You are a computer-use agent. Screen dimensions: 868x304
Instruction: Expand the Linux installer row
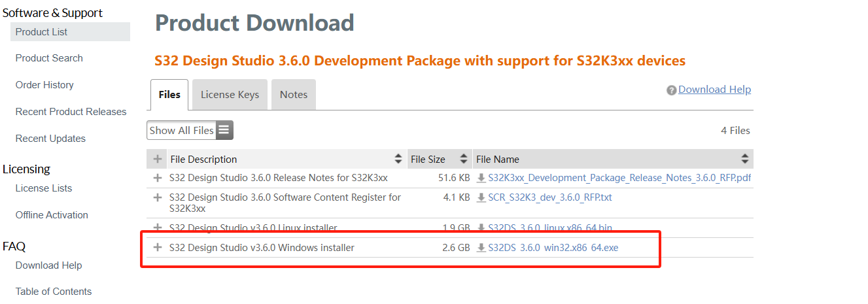point(157,228)
